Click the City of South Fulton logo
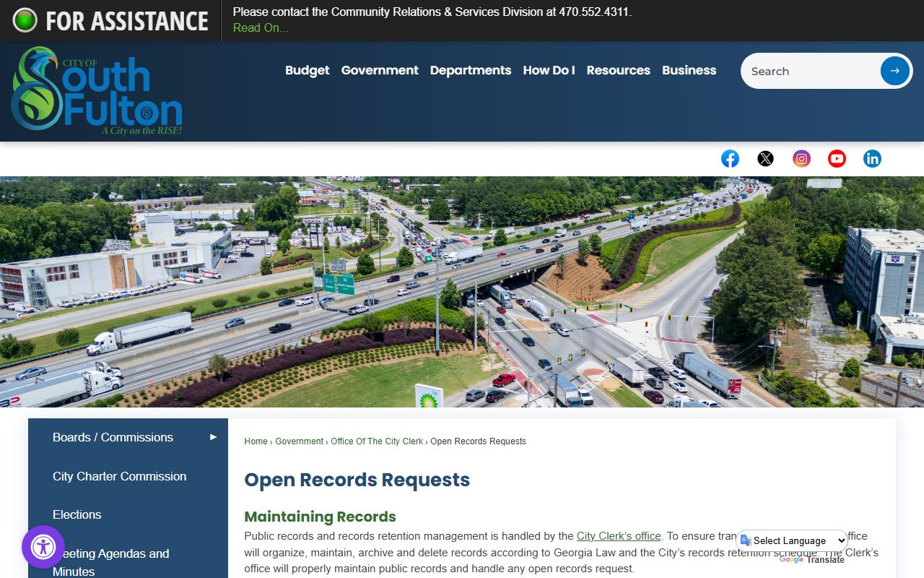 (97, 90)
